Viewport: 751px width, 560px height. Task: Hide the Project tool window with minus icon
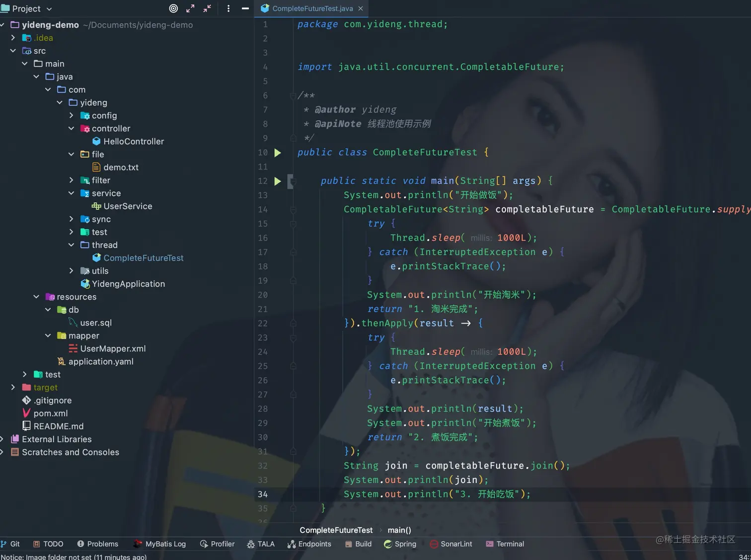(245, 8)
